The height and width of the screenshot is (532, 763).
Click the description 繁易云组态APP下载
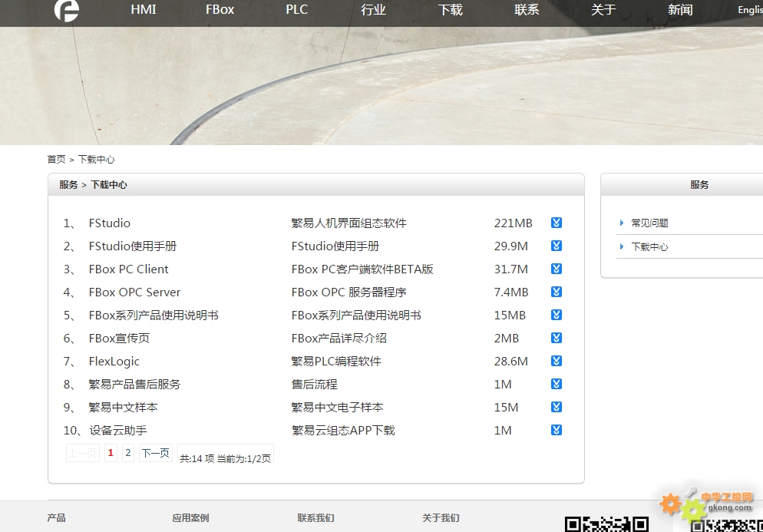pyautogui.click(x=343, y=430)
